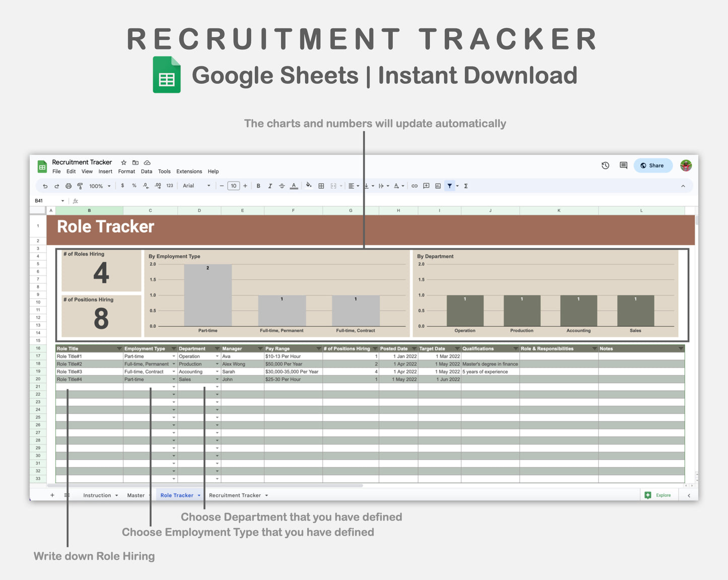Open the fill color tool
Viewport: 728px width, 580px height.
point(308,186)
